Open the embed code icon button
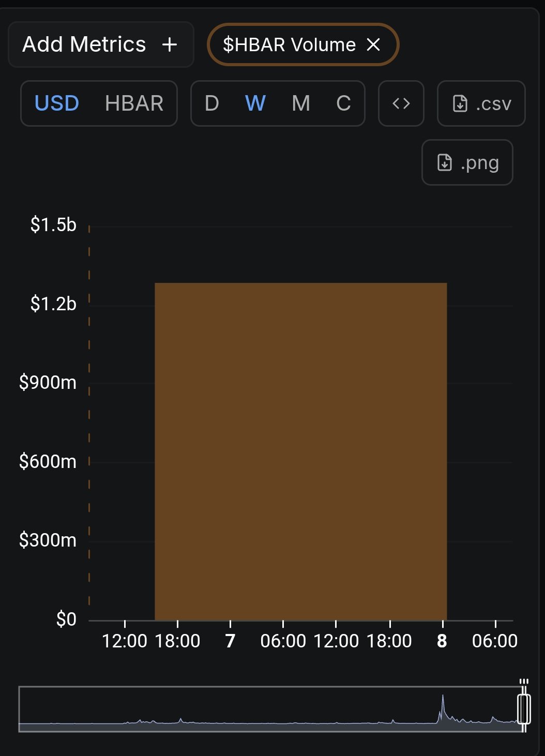The height and width of the screenshot is (756, 545). click(401, 103)
